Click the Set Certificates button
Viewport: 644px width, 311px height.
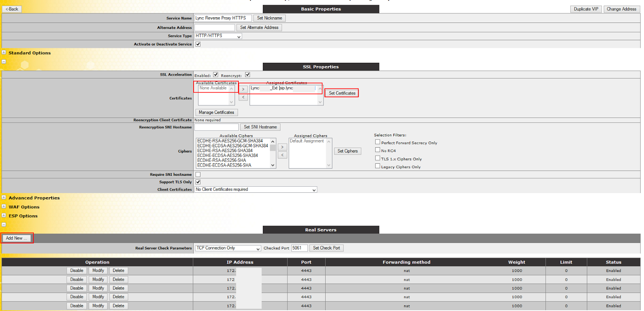(x=342, y=93)
